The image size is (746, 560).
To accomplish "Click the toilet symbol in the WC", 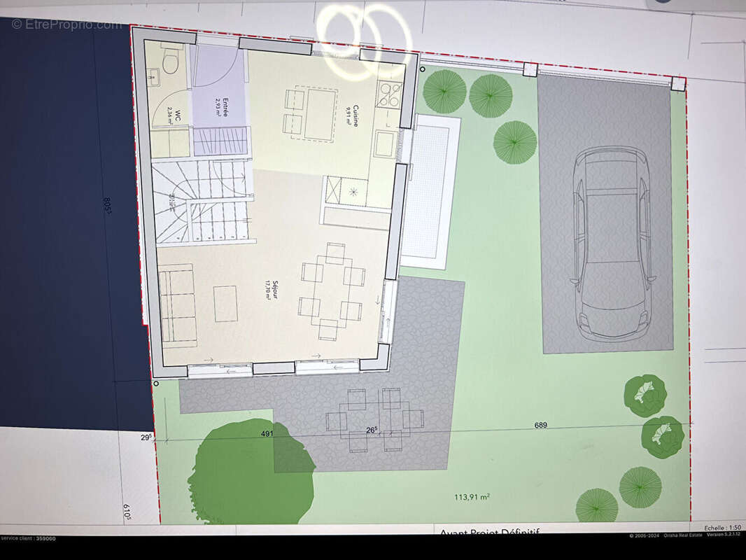I will click(169, 61).
